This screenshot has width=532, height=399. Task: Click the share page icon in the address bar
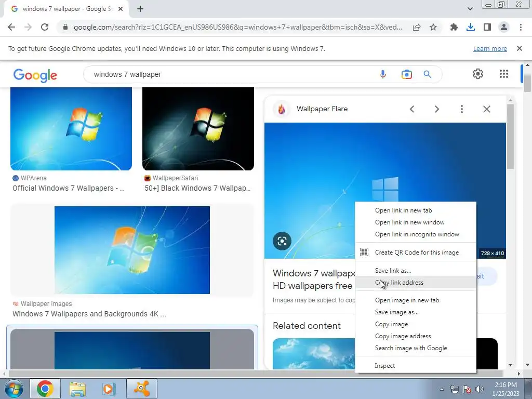tap(417, 27)
